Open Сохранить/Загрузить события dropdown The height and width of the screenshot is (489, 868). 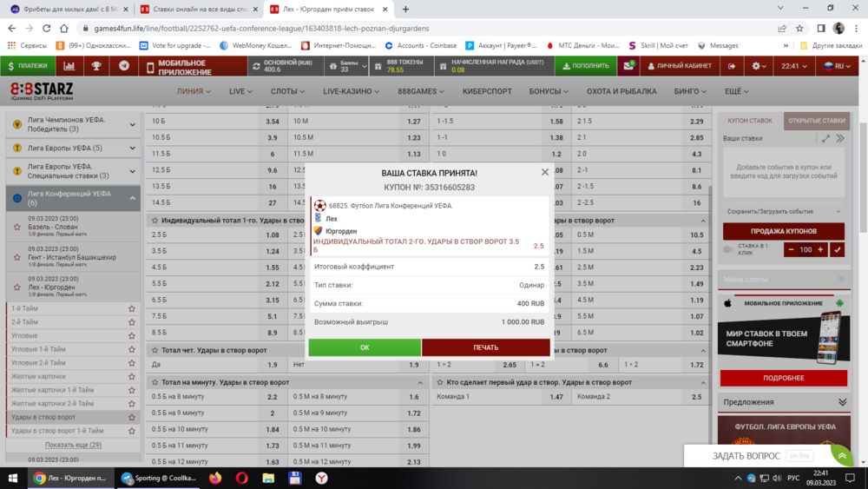[783, 212]
